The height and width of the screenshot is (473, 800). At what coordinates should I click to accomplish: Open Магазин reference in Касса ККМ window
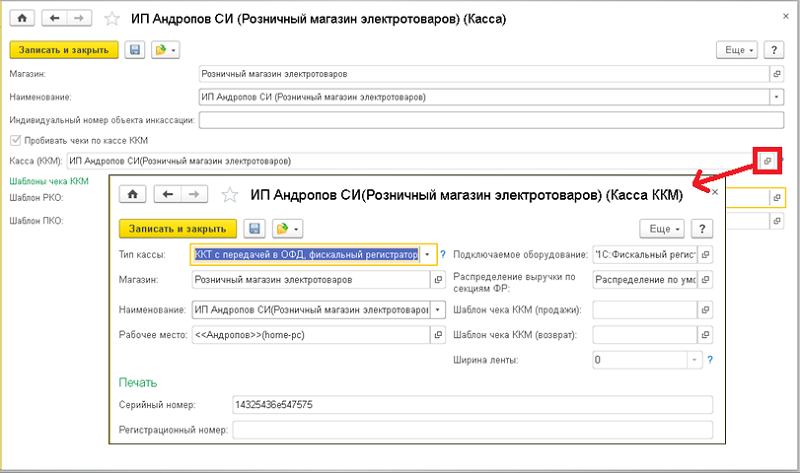[x=438, y=280]
